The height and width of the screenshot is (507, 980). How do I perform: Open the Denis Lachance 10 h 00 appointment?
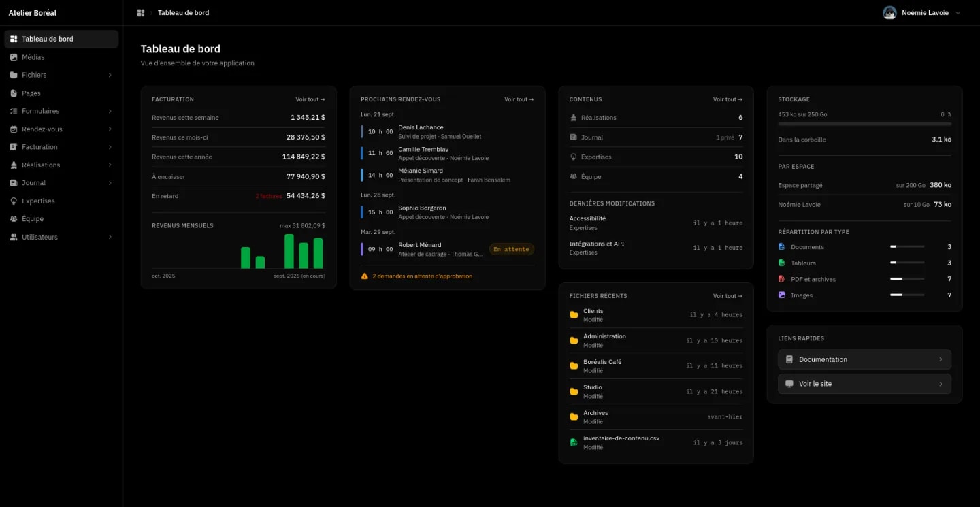[447, 131]
